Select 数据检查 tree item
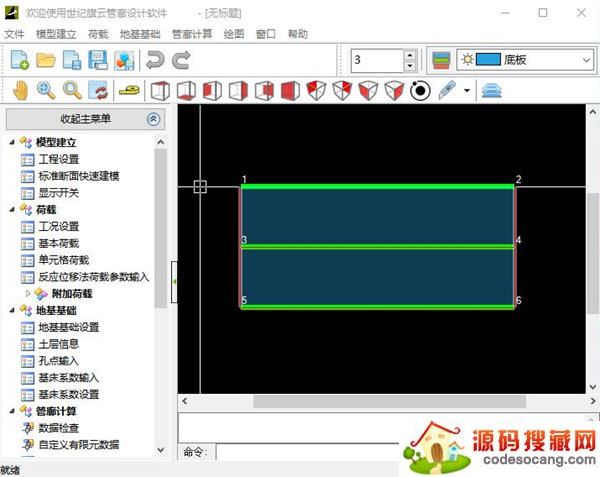The width and height of the screenshot is (600, 477). [x=59, y=428]
